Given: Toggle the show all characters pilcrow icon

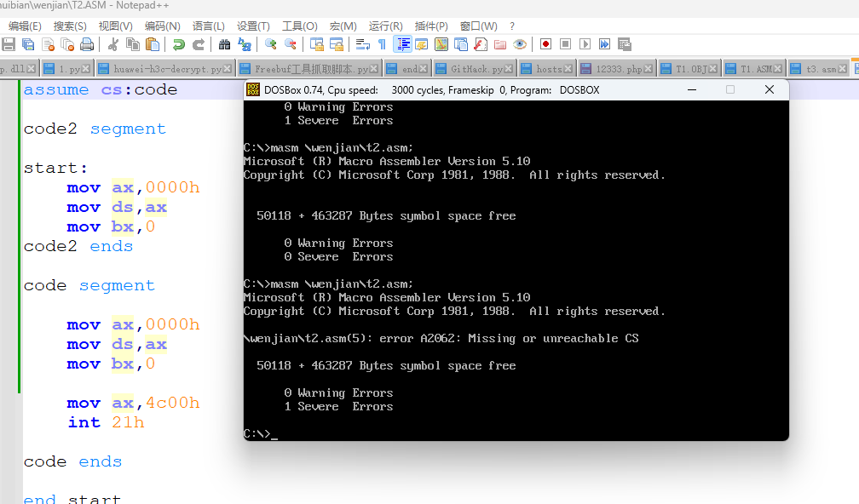Looking at the screenshot, I should [382, 44].
